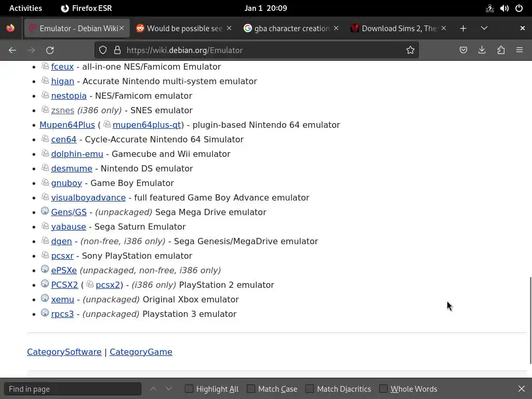This screenshot has width=532, height=399.
Task: Click the padlock site security icon
Action: (117, 50)
